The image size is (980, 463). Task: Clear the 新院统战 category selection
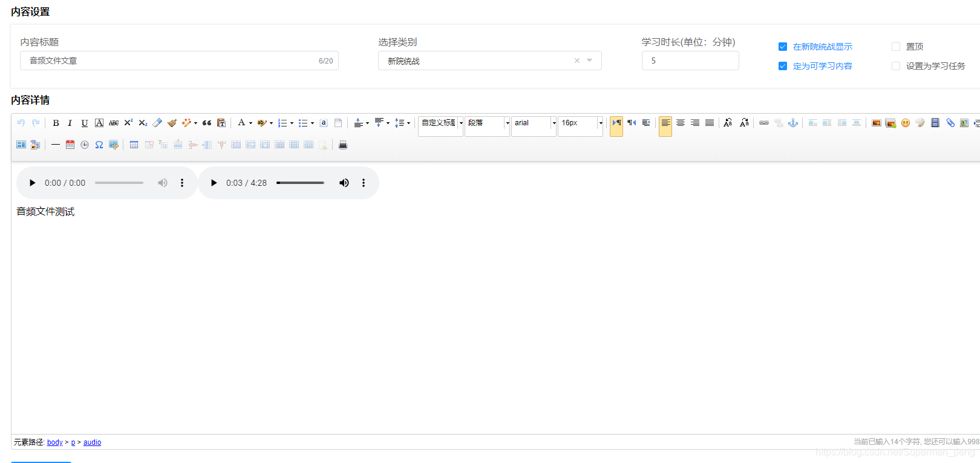577,61
